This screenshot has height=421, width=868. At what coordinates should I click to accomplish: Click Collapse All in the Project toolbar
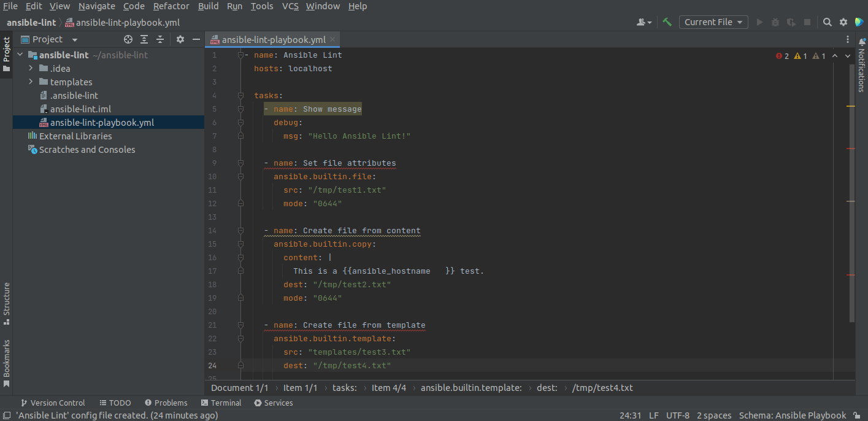coord(160,39)
